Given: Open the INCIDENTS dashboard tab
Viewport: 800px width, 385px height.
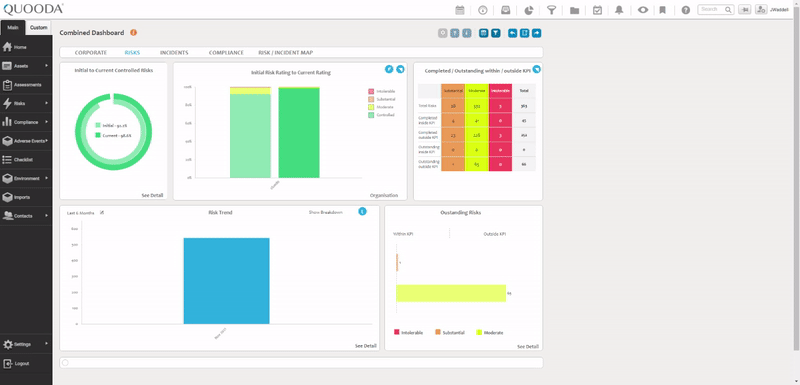Looking at the screenshot, I should pos(174,53).
